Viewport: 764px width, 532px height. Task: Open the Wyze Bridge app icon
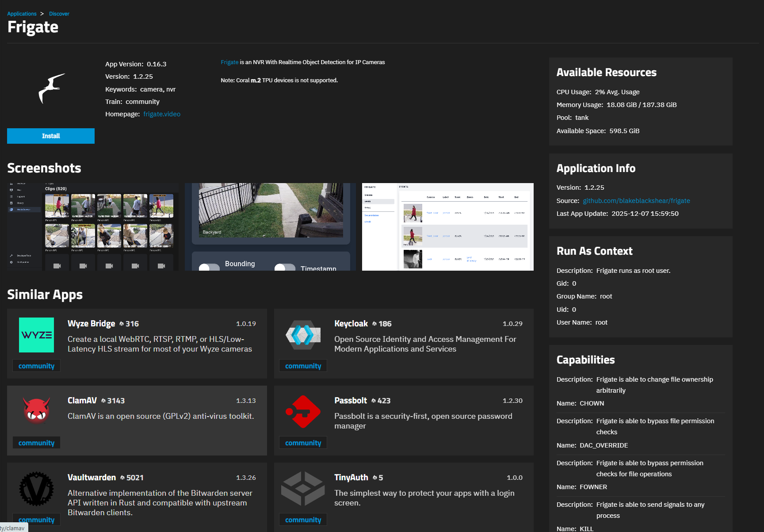coord(36,335)
